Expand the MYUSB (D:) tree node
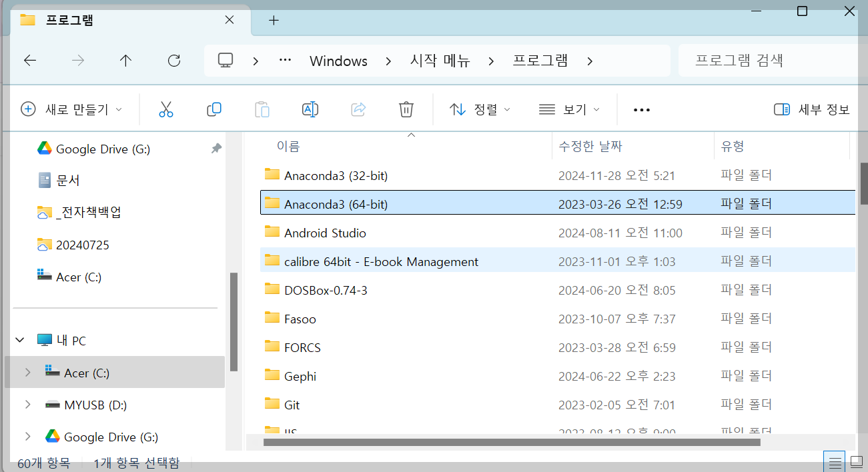Image resolution: width=868 pixels, height=472 pixels. [x=27, y=404]
